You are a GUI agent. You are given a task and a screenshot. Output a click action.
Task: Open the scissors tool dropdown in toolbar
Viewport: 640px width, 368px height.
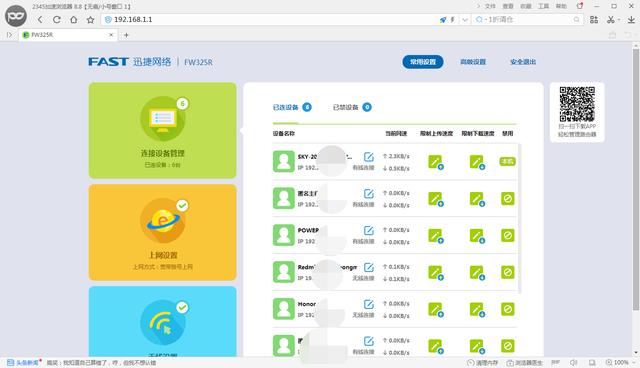pyautogui.click(x=619, y=20)
